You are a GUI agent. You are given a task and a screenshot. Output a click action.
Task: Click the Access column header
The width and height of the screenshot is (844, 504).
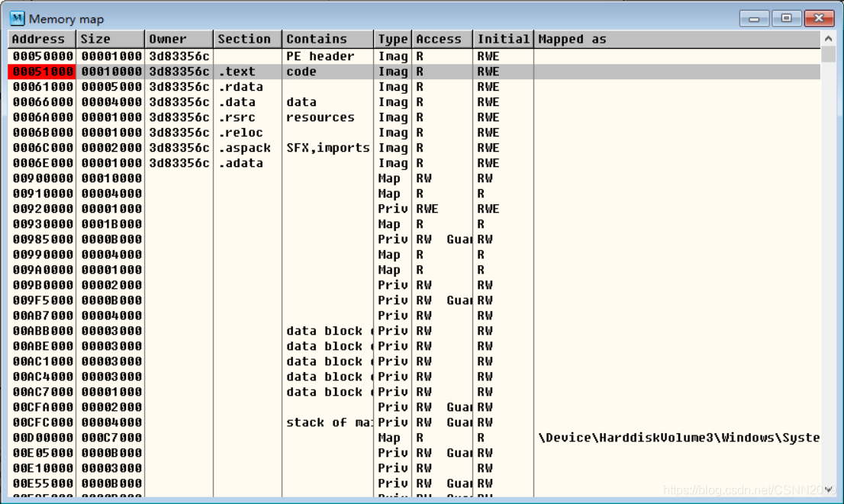click(x=443, y=39)
